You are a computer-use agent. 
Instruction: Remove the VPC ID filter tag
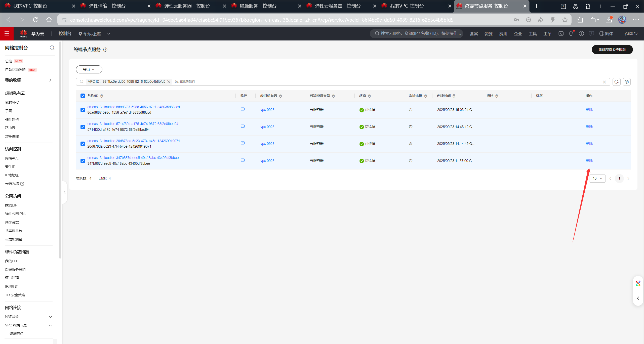coord(169,82)
